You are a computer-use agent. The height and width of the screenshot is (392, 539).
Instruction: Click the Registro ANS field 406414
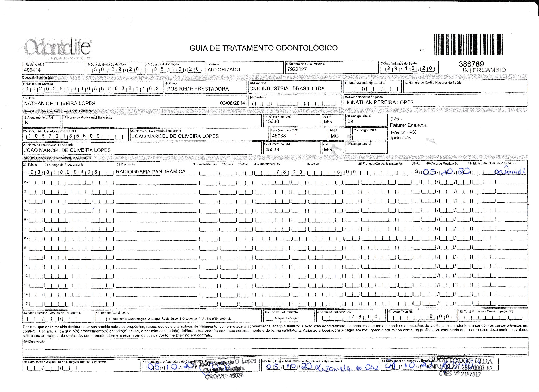[x=32, y=70]
